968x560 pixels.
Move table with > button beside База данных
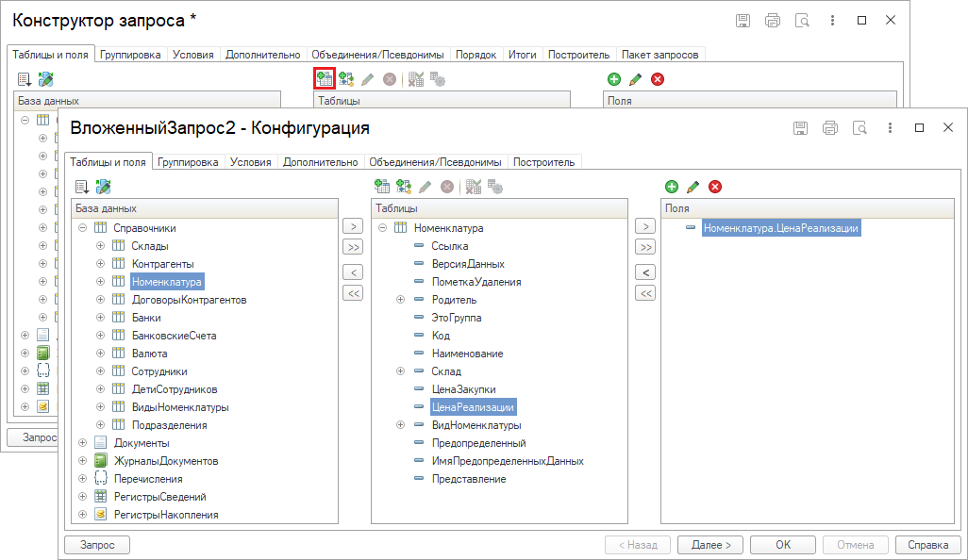pos(353,226)
